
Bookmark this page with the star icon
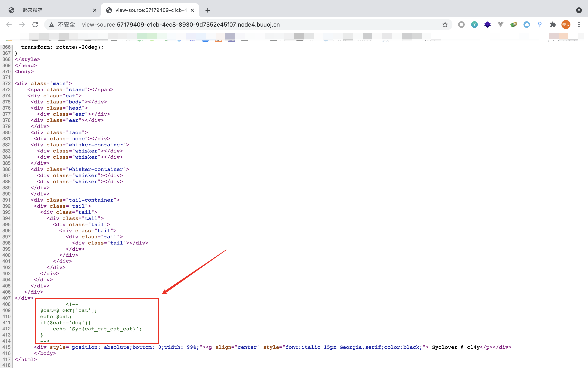pyautogui.click(x=445, y=25)
